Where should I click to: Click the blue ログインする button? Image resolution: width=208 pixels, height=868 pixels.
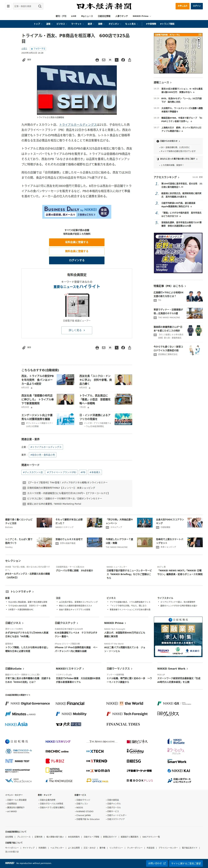(x=76, y=260)
